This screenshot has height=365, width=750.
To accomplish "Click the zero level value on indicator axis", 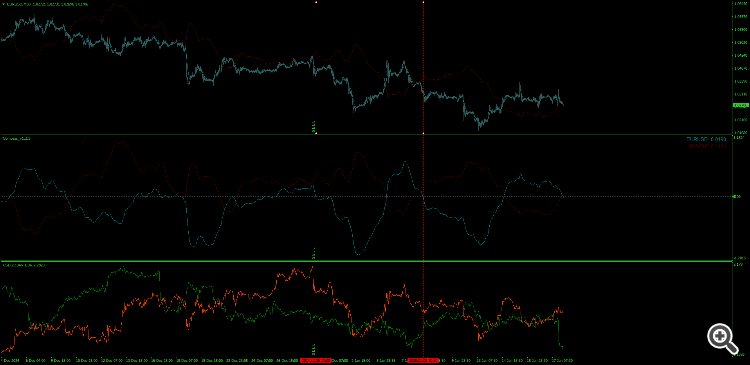I will coord(737,197).
